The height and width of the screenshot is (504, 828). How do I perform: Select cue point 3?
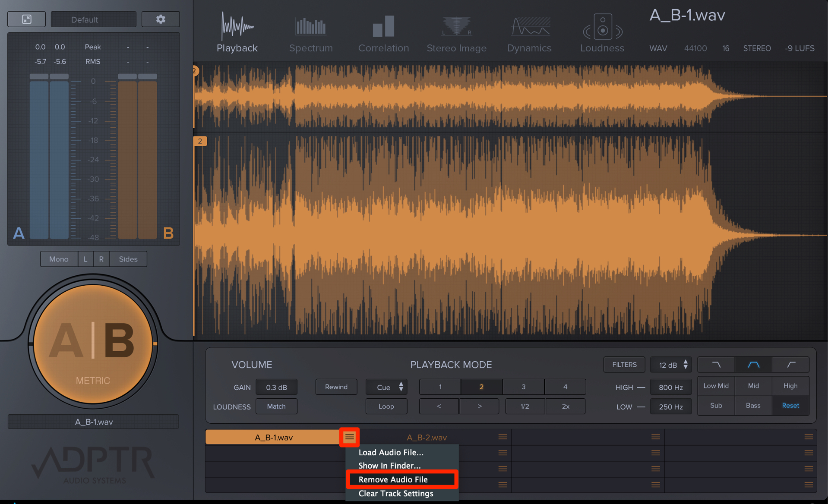click(x=523, y=387)
